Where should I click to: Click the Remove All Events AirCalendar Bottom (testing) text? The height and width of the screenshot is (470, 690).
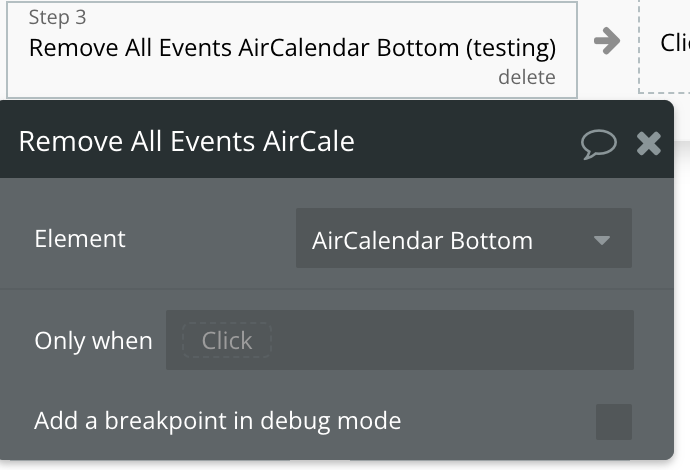pos(292,48)
